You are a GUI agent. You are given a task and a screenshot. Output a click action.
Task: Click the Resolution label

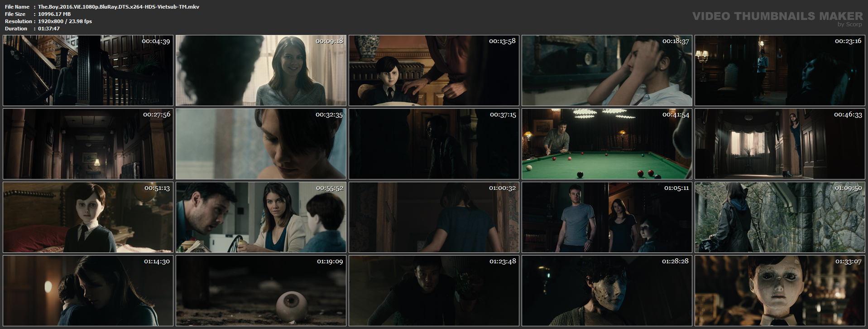click(19, 21)
